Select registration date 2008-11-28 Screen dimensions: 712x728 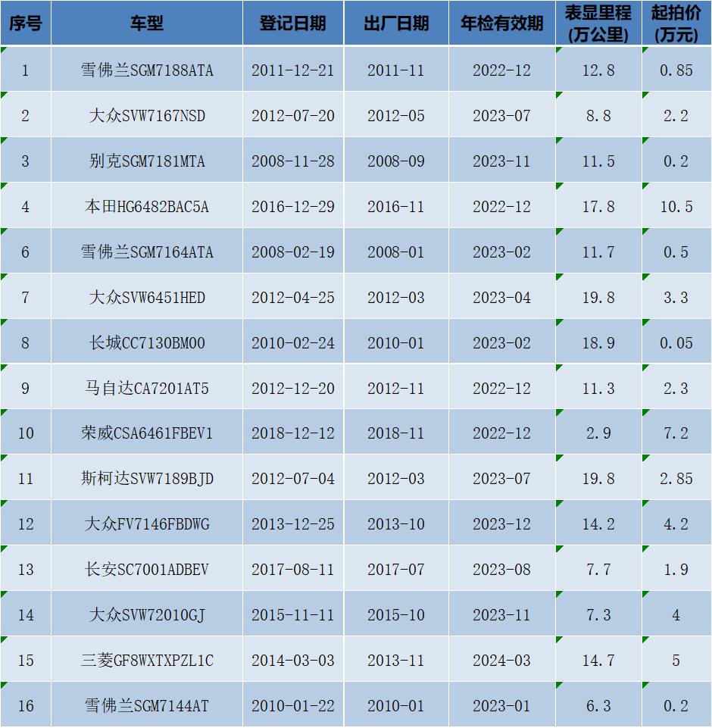pyautogui.click(x=293, y=160)
